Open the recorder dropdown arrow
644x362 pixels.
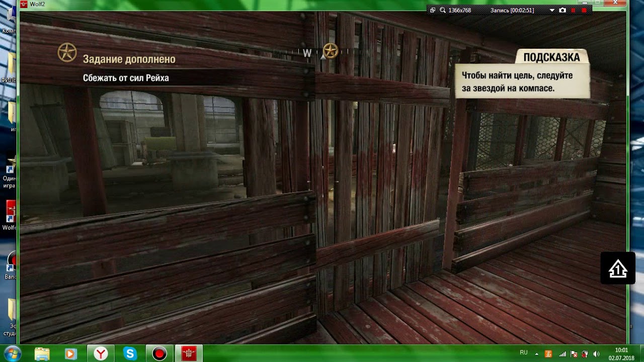pos(552,10)
